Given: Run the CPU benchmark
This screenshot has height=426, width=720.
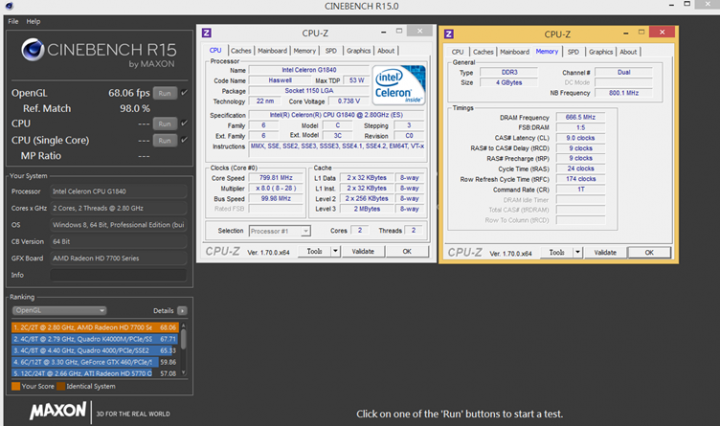Looking at the screenshot, I should pyautogui.click(x=165, y=123).
